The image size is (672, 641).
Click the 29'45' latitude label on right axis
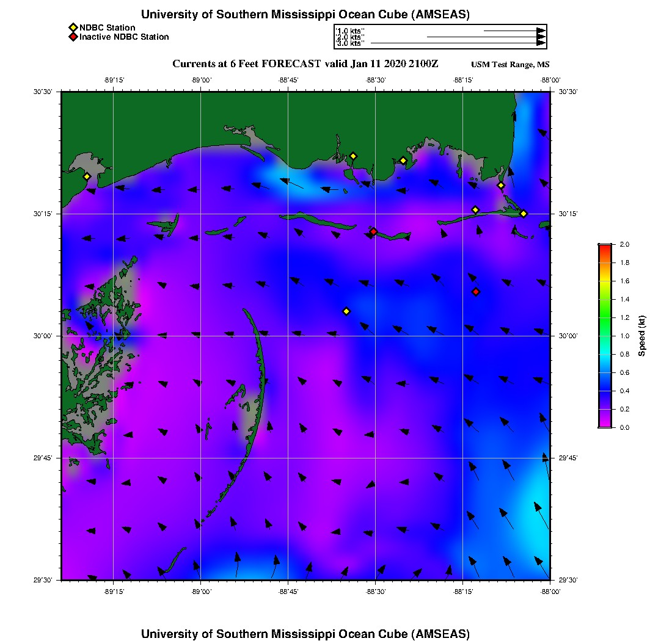click(x=568, y=458)
